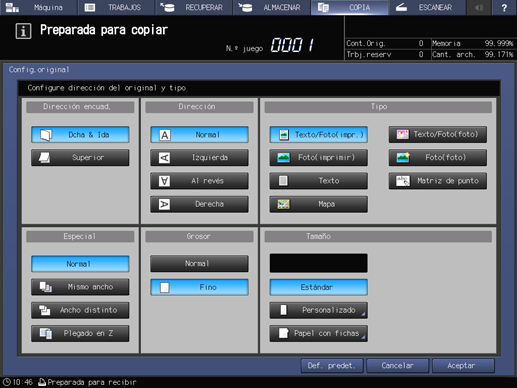Click the Fino thin sheet icon
Viewport: 517px width, 388px height.
tap(165, 287)
